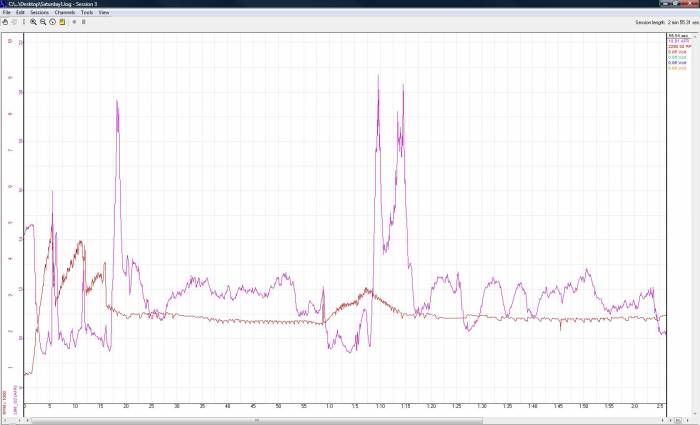
Task: Open the Channels menu
Action: click(x=64, y=12)
